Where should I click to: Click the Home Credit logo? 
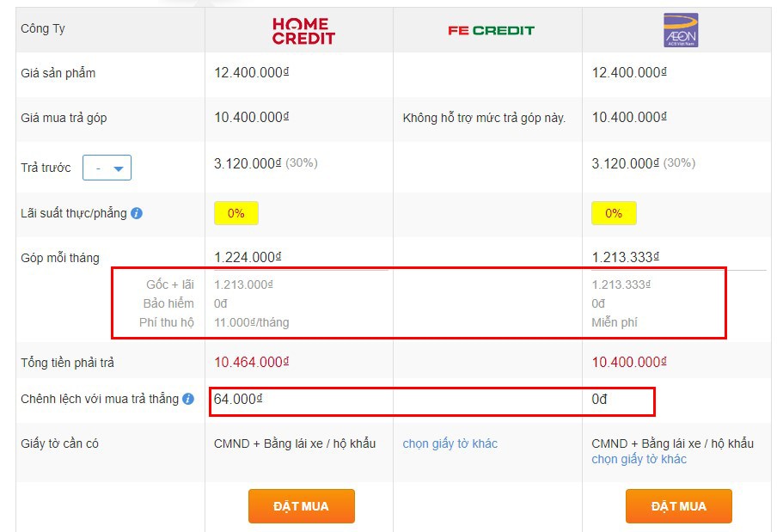pos(303,30)
